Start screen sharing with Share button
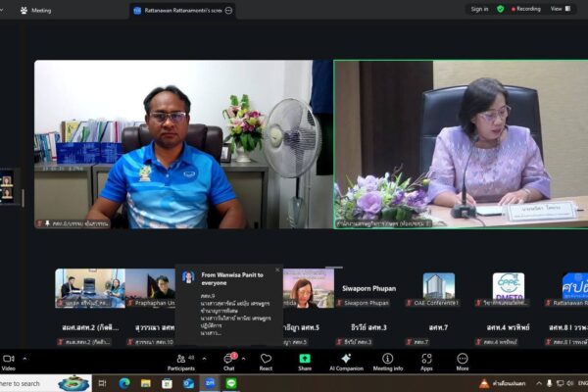Image resolution: width=588 pixels, height=392 pixels. (x=305, y=359)
